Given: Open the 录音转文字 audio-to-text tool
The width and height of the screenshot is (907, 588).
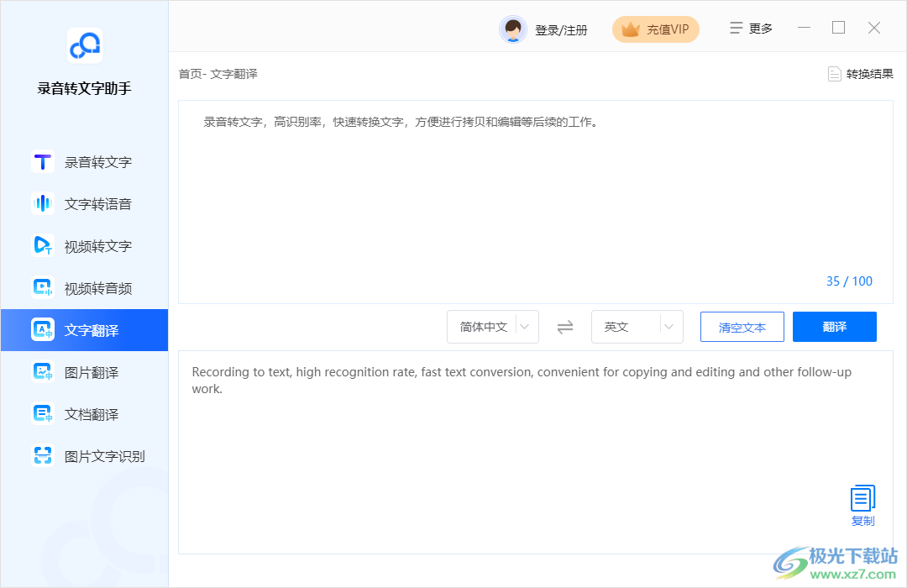Looking at the screenshot, I should tap(84, 161).
